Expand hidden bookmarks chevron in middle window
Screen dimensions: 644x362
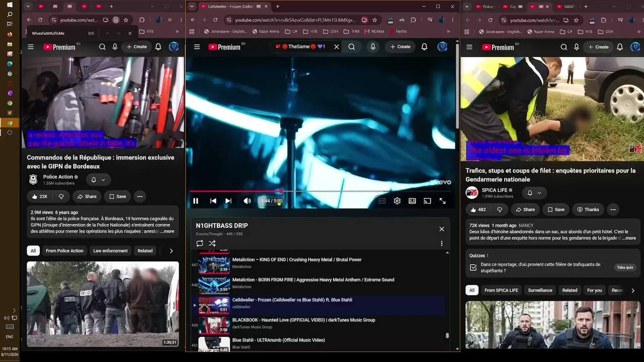point(448,31)
